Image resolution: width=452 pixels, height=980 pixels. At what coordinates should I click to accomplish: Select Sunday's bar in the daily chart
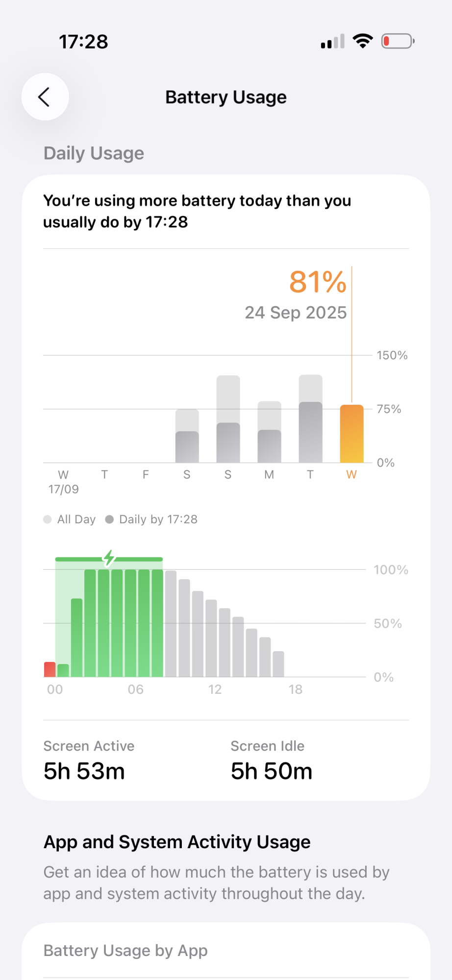click(x=228, y=419)
